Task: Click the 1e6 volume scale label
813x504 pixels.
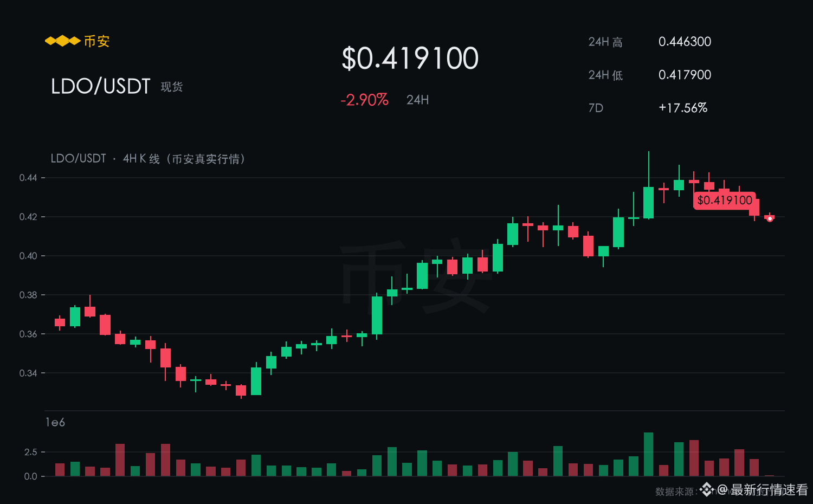Action: [x=55, y=422]
